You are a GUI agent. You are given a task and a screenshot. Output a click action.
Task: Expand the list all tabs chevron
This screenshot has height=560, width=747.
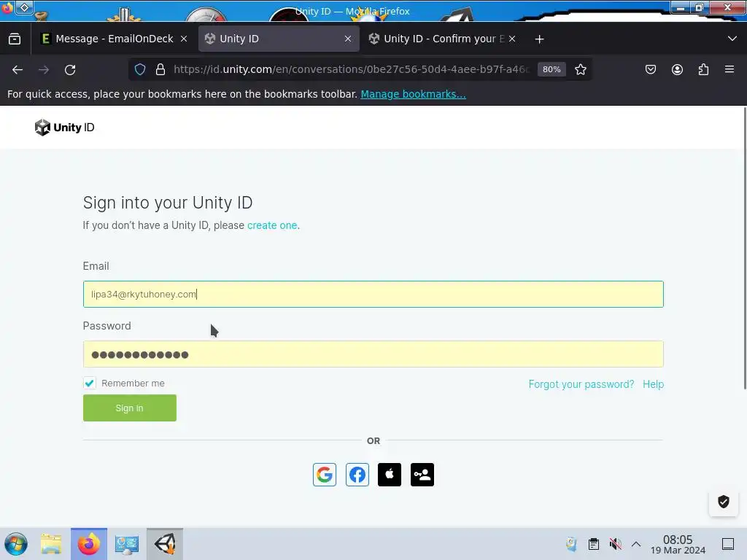[732, 39]
